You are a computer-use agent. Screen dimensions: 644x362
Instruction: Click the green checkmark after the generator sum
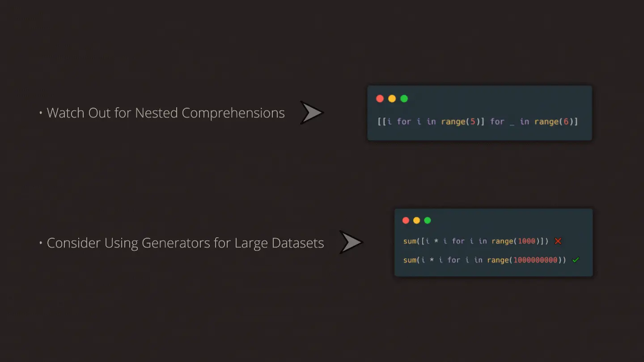click(575, 260)
